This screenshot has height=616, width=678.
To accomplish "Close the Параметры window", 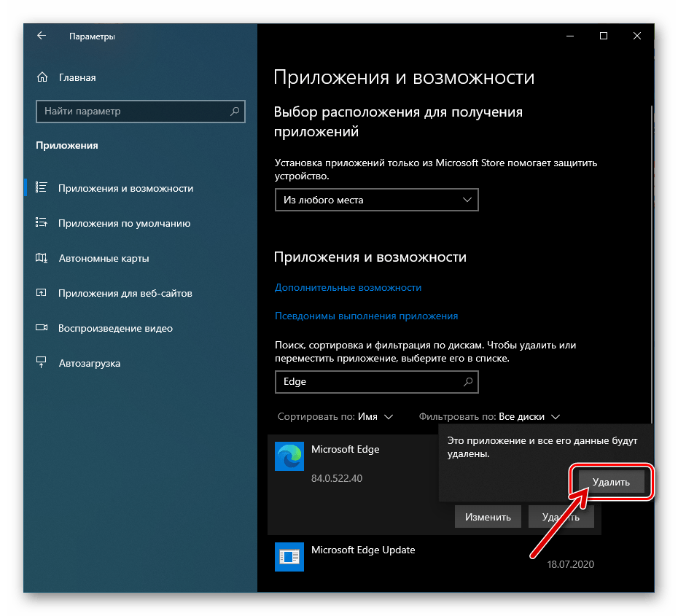I will tap(636, 36).
